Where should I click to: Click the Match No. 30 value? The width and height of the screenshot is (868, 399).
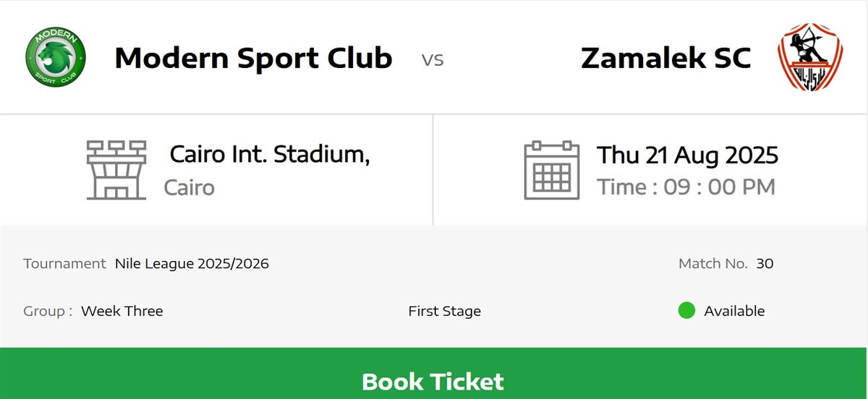[765, 264]
